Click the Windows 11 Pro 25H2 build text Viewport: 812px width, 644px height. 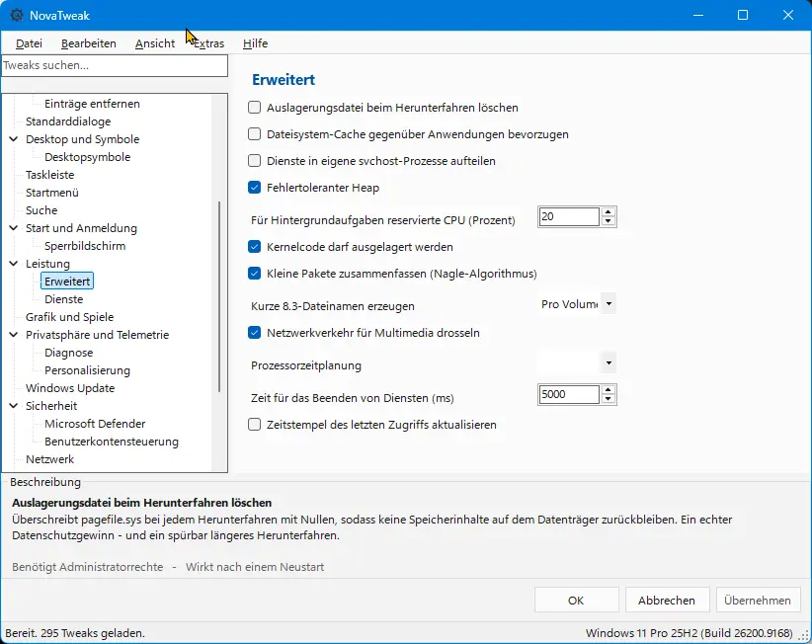coord(690,633)
